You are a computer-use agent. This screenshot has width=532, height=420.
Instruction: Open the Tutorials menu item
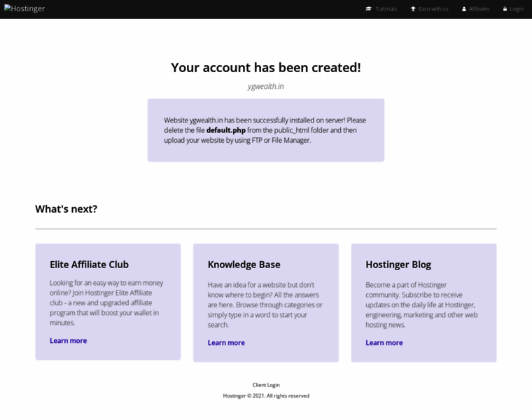point(386,9)
